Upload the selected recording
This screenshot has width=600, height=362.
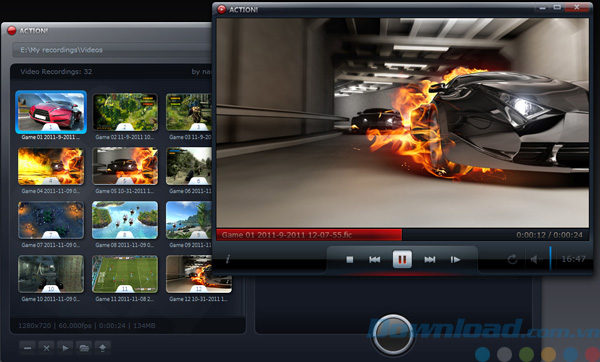click(x=103, y=348)
